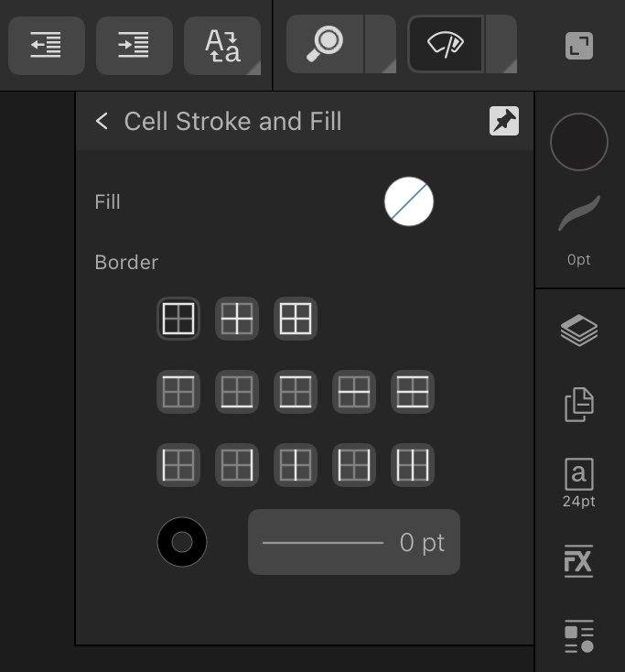
Task: Open the Pages studio icon
Action: [x=579, y=405]
